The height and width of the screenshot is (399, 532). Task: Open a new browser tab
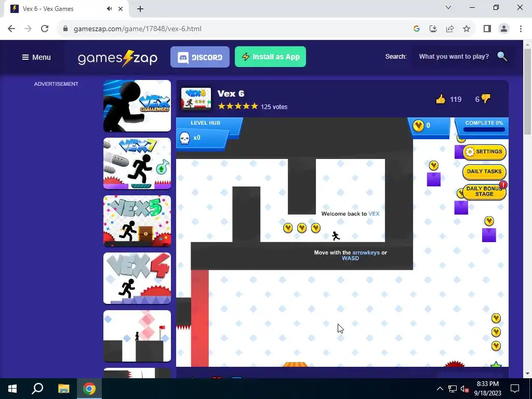click(x=140, y=9)
